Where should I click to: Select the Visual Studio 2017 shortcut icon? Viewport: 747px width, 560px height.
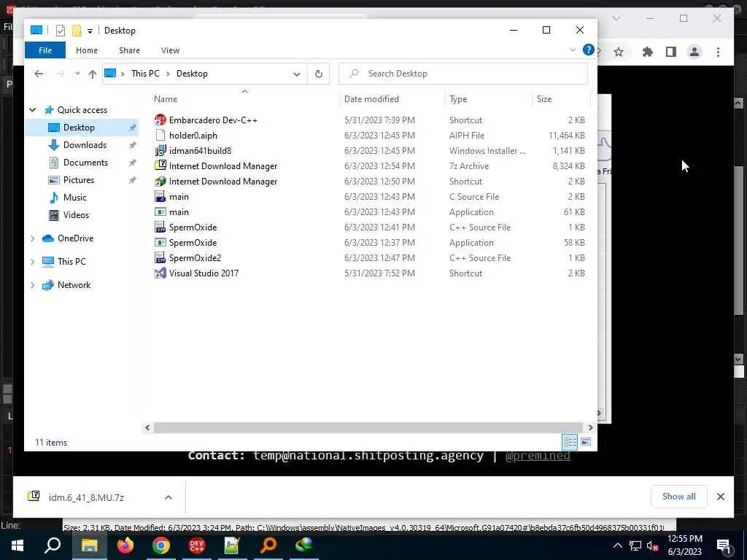[160, 273]
